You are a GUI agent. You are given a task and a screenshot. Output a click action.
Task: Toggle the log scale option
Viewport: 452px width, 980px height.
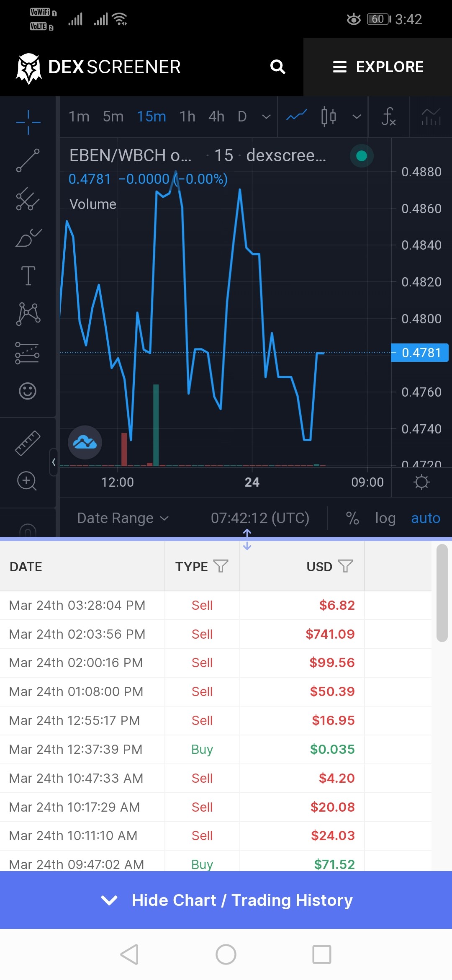tap(385, 518)
